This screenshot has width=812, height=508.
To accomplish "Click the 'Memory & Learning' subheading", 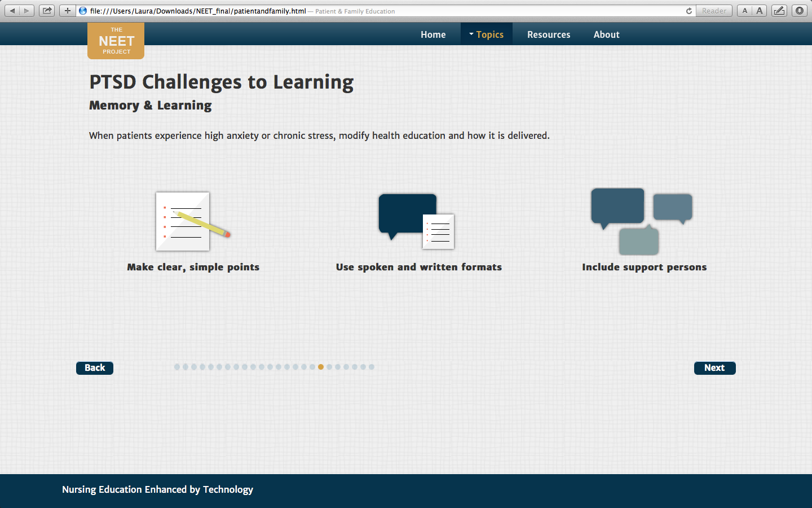I will [x=151, y=106].
